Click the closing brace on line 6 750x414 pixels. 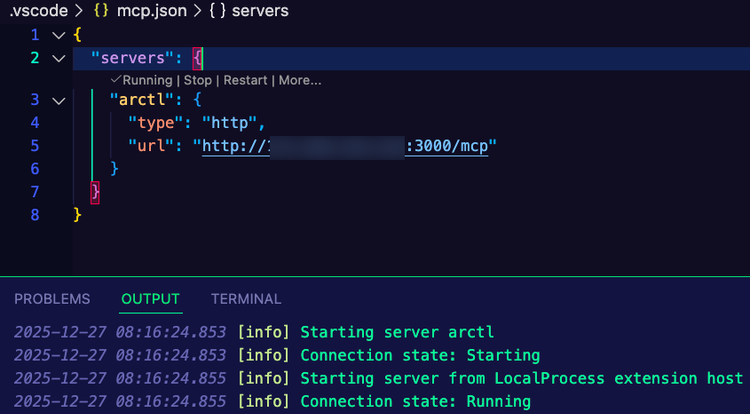(x=114, y=169)
